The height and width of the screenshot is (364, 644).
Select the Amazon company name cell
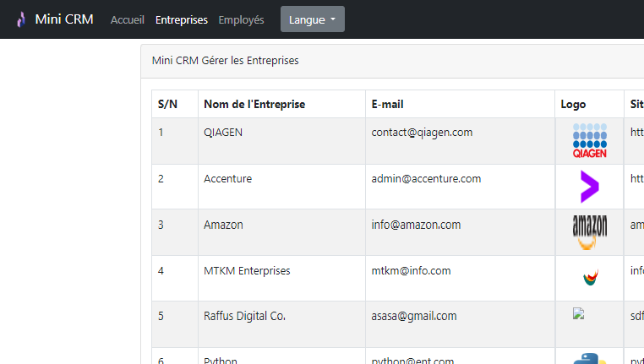click(x=281, y=232)
